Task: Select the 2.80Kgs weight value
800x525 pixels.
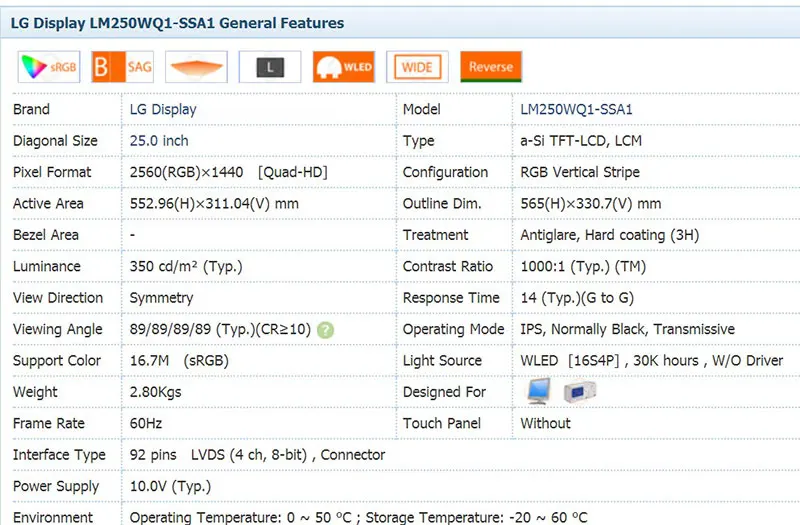Action: pyautogui.click(x=156, y=392)
